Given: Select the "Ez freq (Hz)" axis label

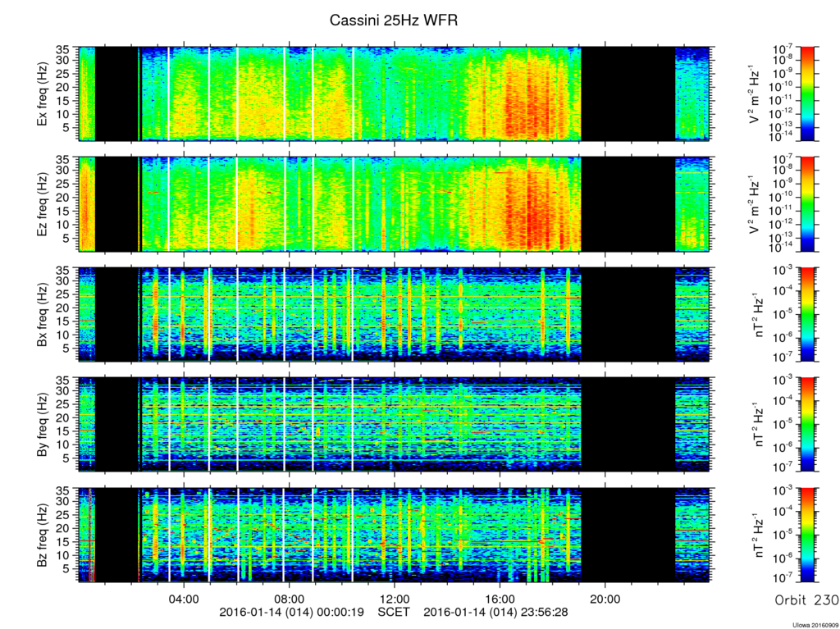Looking at the screenshot, I should coord(43,204).
